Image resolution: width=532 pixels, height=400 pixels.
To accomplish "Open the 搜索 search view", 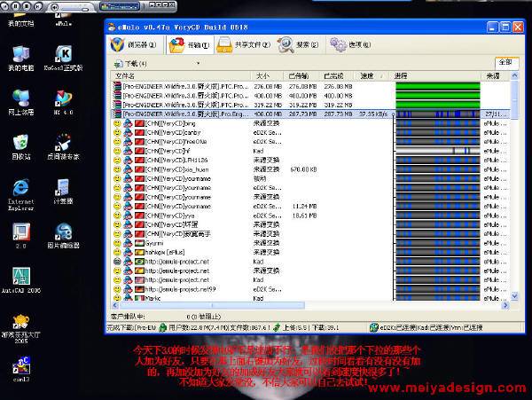I will (298, 44).
